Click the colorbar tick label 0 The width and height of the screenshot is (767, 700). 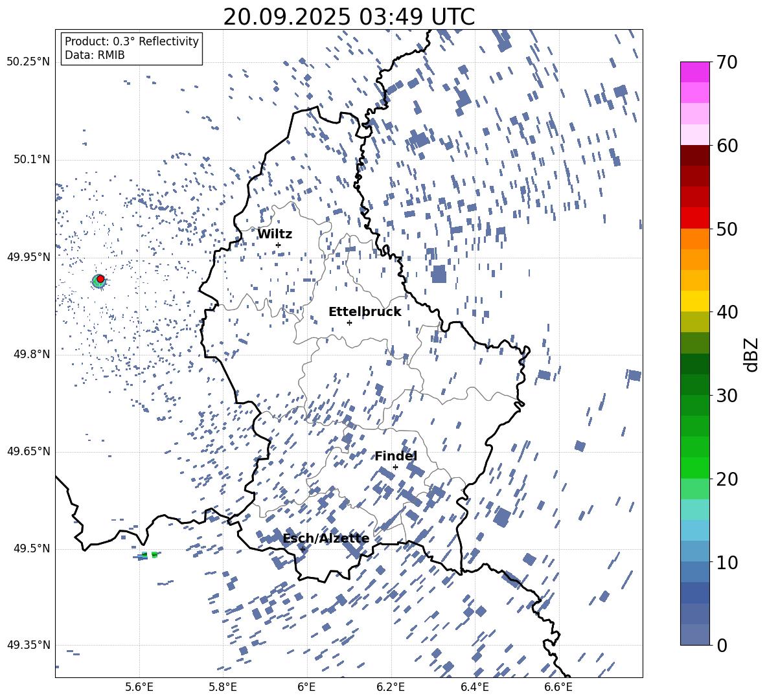pyautogui.click(x=722, y=645)
